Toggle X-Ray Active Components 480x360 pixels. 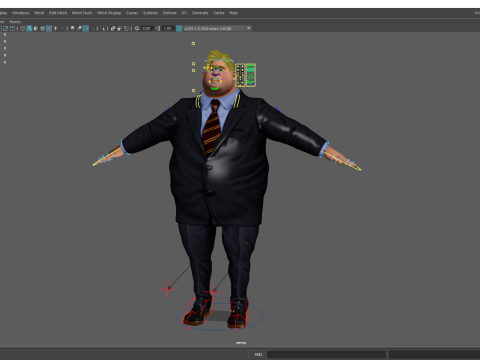coord(120,28)
